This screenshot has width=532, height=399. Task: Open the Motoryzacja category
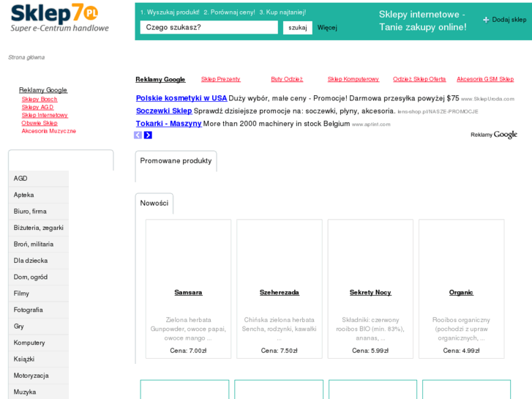point(38,376)
